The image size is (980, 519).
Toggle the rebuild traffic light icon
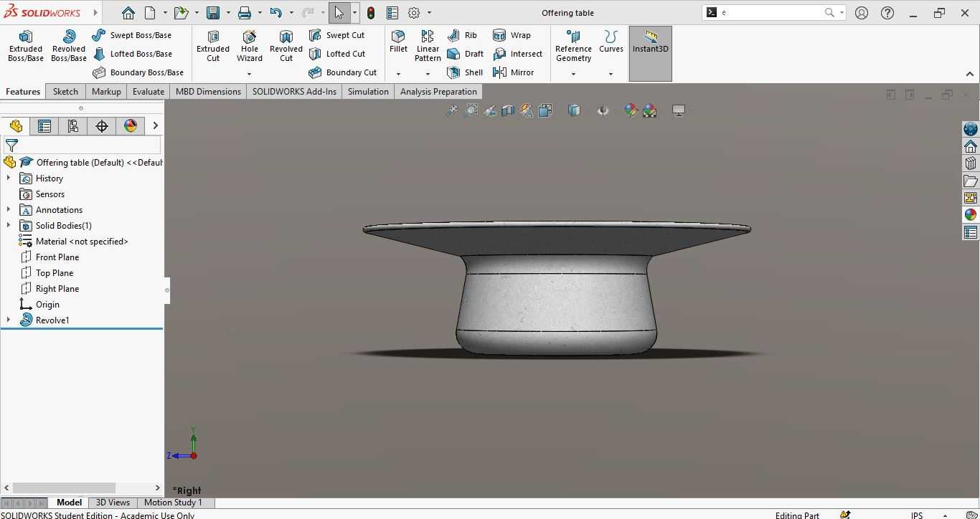tap(371, 13)
